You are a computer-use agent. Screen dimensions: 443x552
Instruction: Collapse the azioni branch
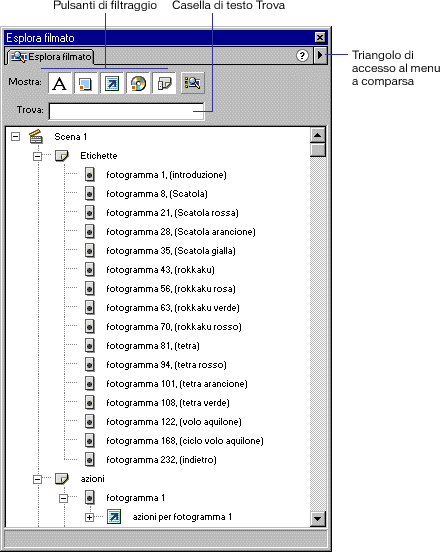[37, 479]
